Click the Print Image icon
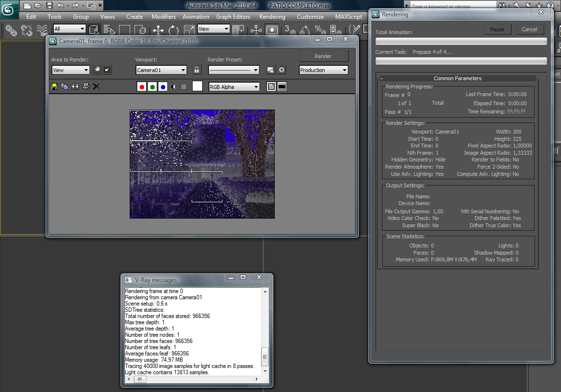Screen dimensions: 561x392 tap(86, 86)
